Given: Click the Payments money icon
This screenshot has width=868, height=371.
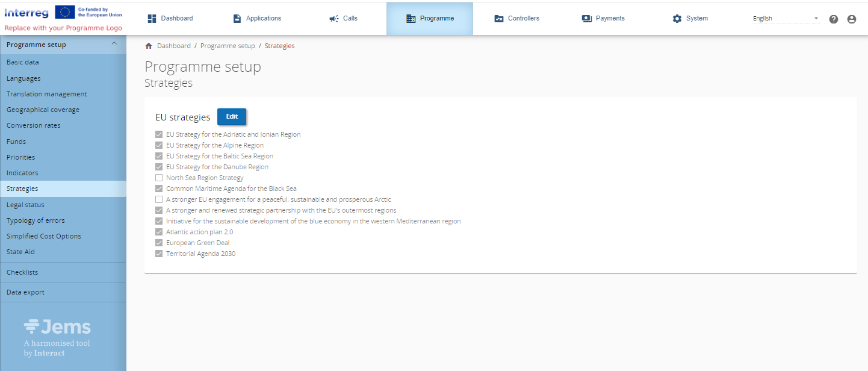Looking at the screenshot, I should point(587,19).
